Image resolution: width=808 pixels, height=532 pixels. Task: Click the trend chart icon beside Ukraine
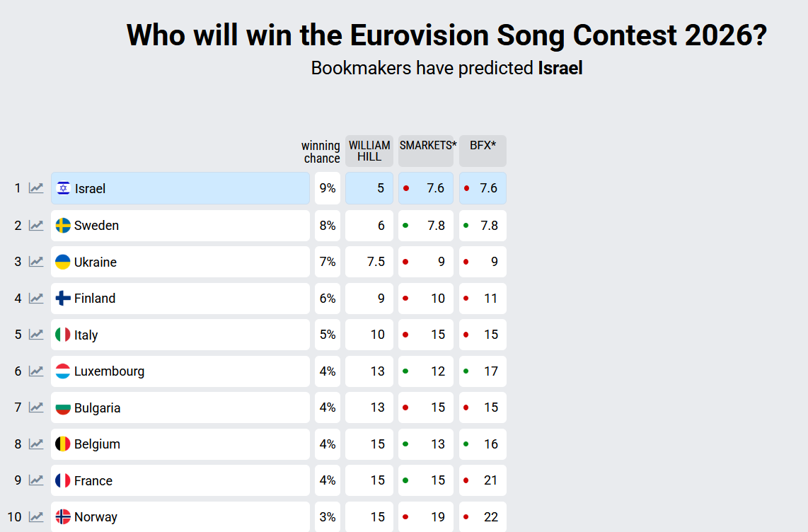click(x=36, y=262)
